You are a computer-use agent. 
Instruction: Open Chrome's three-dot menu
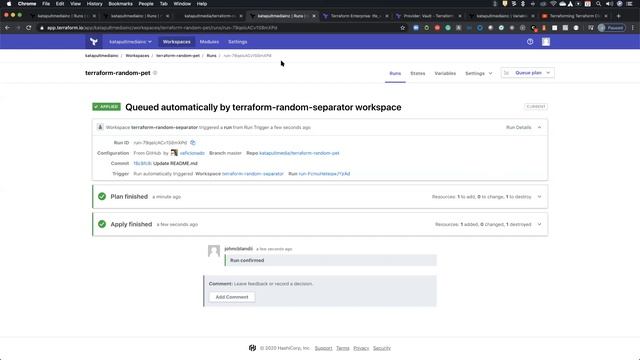click(633, 28)
